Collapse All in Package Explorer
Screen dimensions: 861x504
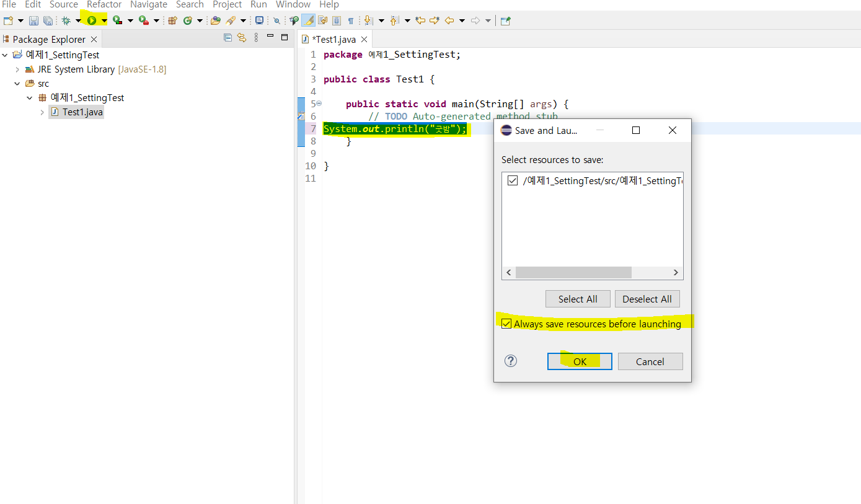point(227,38)
